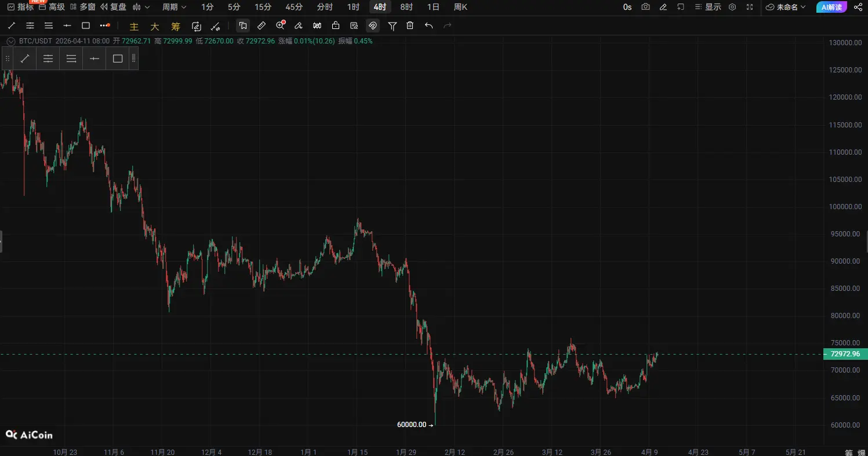This screenshot has height=456, width=868.
Task: Select the active 4时 timeframe
Action: [380, 7]
